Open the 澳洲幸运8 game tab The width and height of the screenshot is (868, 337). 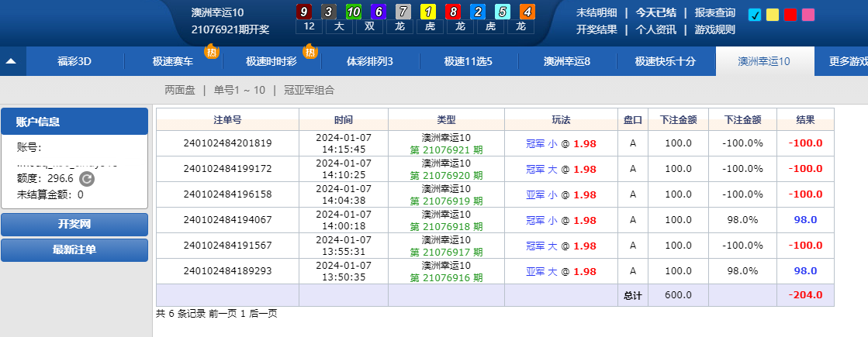(x=567, y=61)
